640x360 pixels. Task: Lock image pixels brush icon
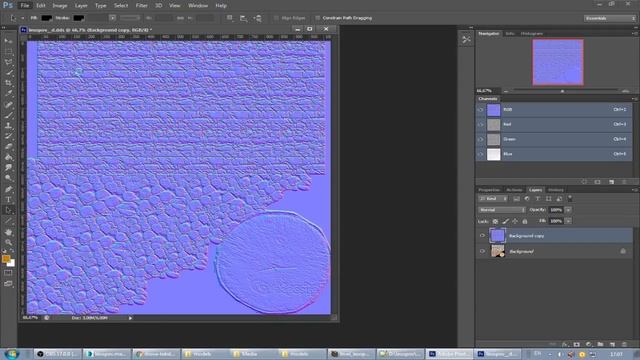point(505,221)
